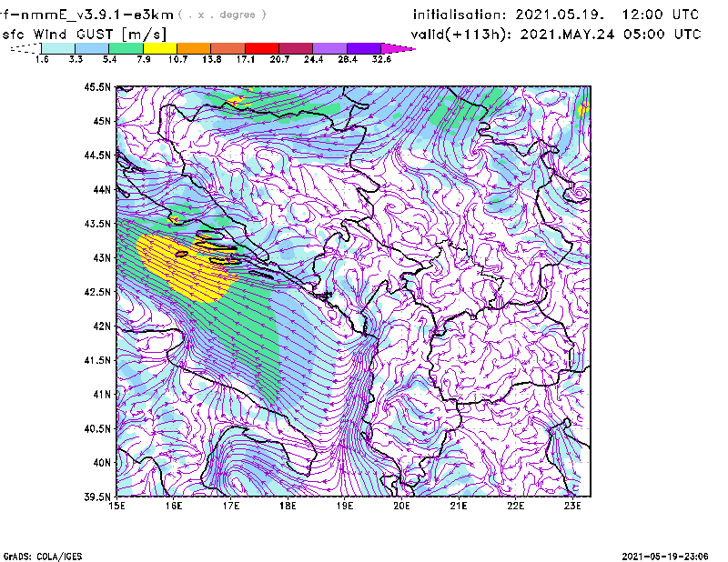Click the legend value 3.3
Viewport: 728px width, 562px height.
tap(76, 59)
